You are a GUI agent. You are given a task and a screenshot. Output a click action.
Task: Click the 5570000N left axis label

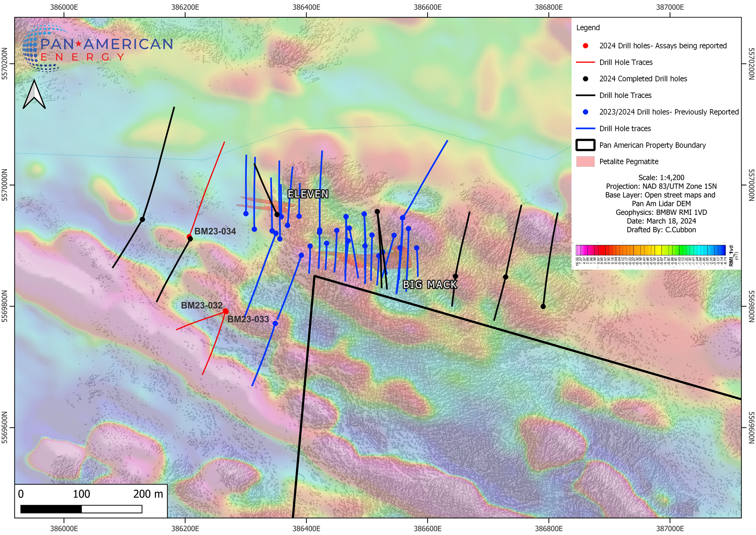5,185
